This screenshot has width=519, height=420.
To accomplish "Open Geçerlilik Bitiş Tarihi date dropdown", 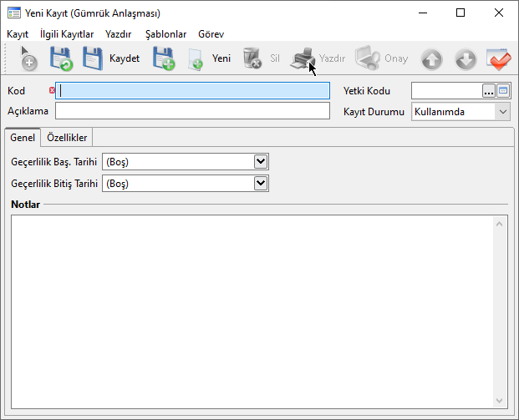I will click(261, 183).
